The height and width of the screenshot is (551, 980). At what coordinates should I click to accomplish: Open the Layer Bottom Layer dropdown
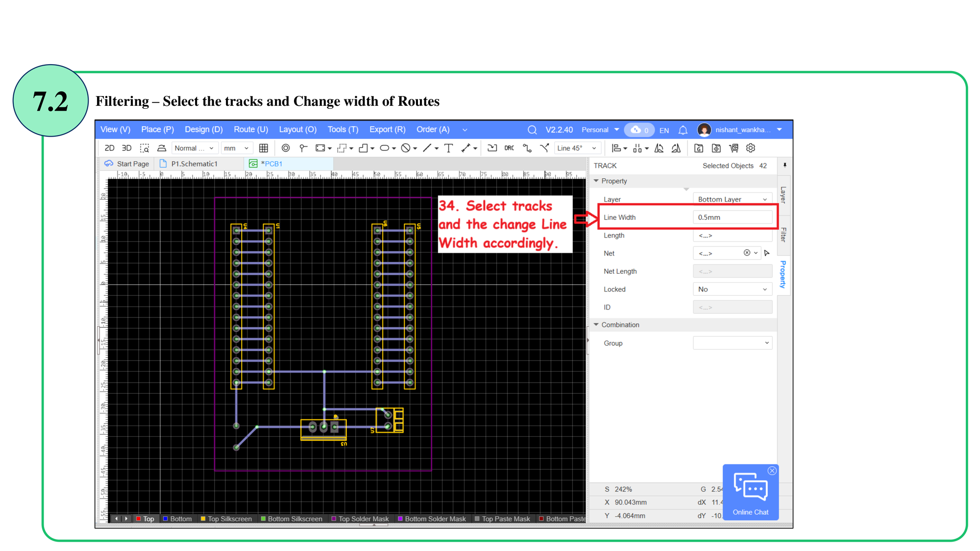coord(733,199)
